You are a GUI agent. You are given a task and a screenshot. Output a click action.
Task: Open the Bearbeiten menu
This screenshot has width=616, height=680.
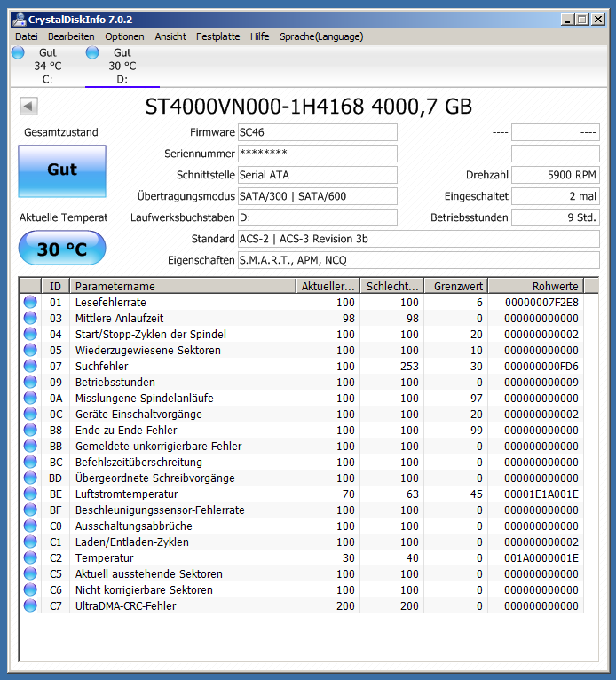[71, 36]
